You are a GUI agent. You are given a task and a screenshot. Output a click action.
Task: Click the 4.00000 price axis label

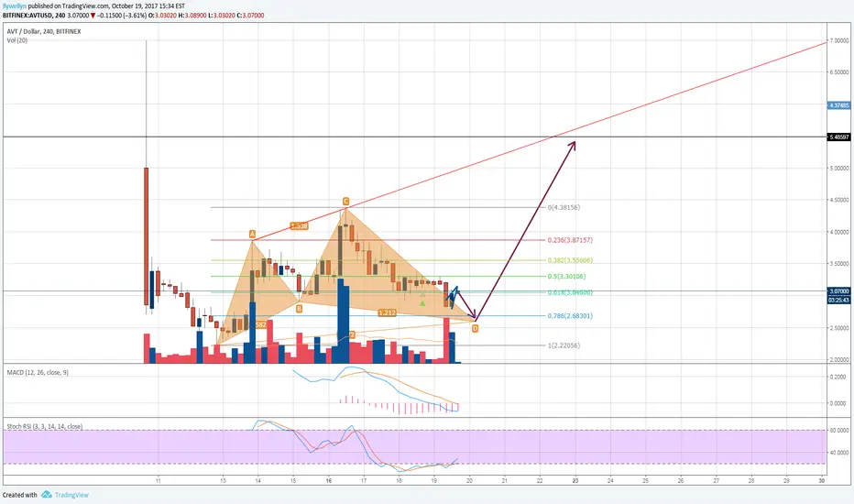(x=838, y=232)
